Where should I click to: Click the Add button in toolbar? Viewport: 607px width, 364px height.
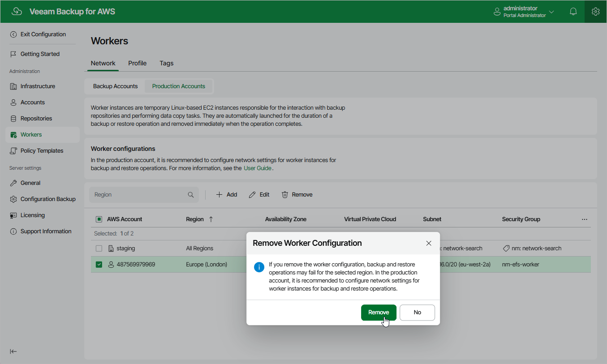tap(227, 195)
